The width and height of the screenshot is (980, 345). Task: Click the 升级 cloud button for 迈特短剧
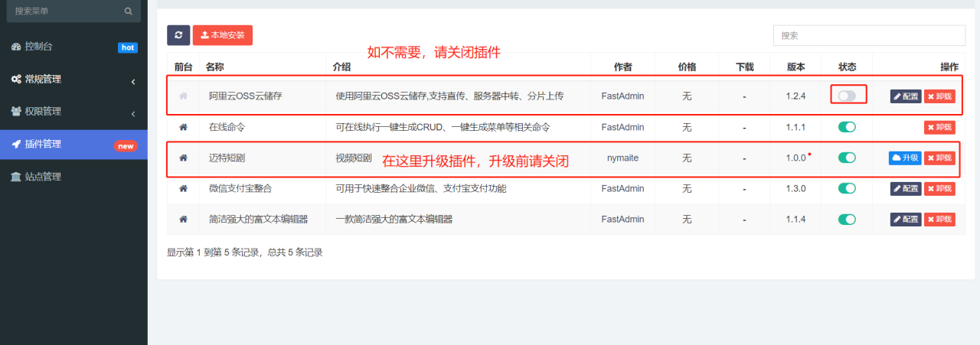point(905,158)
